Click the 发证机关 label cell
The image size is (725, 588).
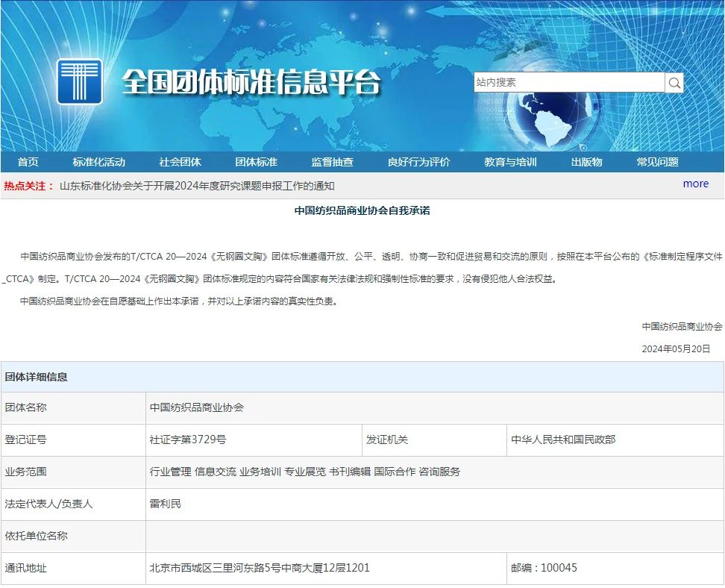click(434, 440)
